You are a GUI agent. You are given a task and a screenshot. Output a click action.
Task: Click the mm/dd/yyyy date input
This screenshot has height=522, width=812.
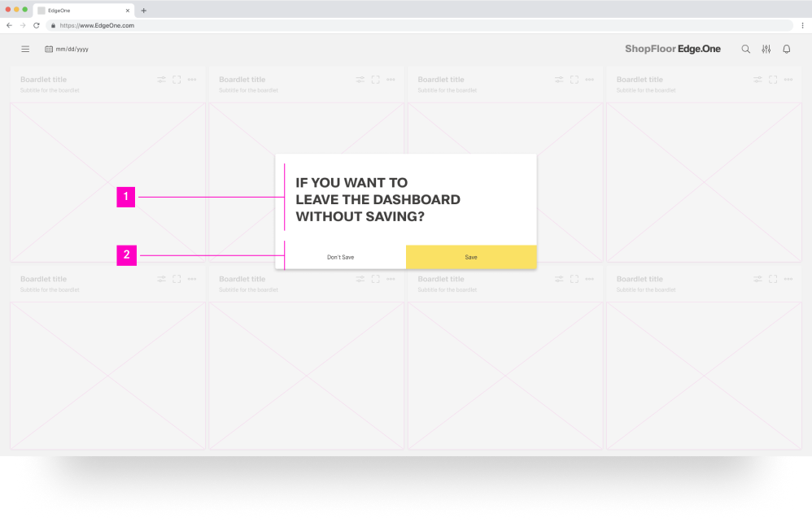pyautogui.click(x=72, y=49)
